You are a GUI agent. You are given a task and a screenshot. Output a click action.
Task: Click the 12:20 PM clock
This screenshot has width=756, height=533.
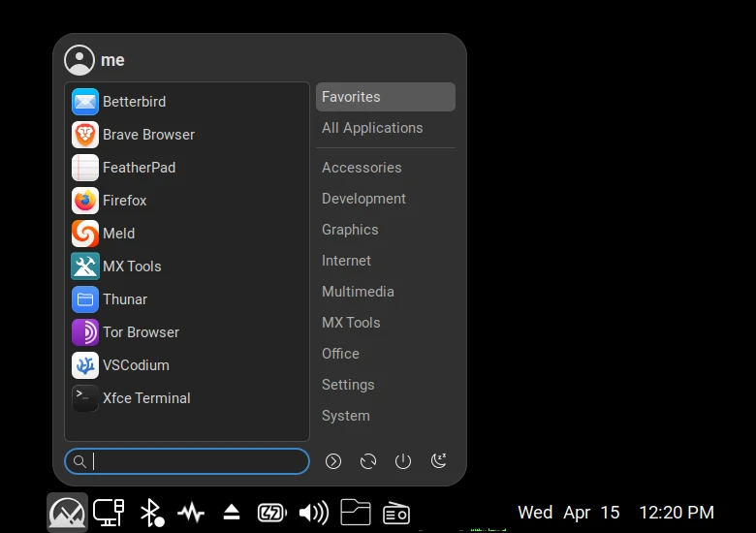pyautogui.click(x=677, y=513)
